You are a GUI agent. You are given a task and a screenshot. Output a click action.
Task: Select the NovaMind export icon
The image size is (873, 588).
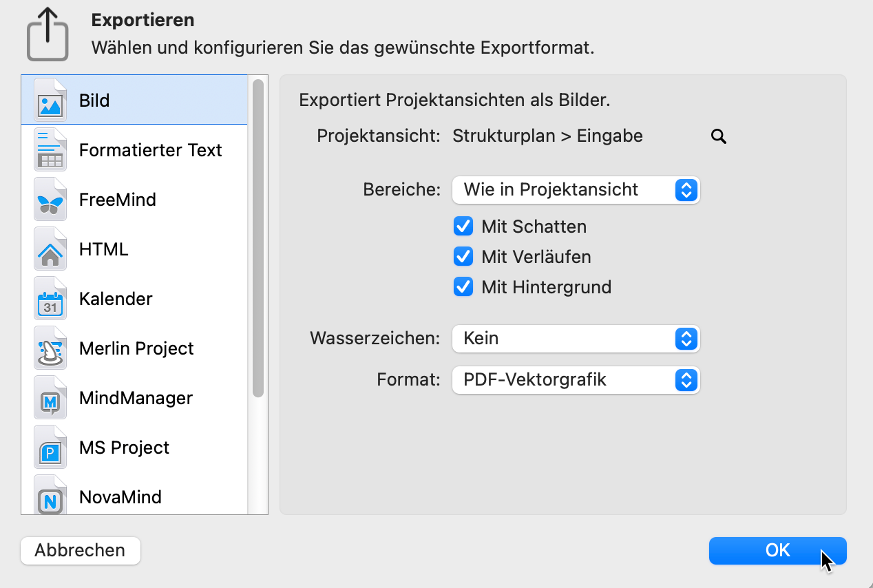tap(50, 496)
